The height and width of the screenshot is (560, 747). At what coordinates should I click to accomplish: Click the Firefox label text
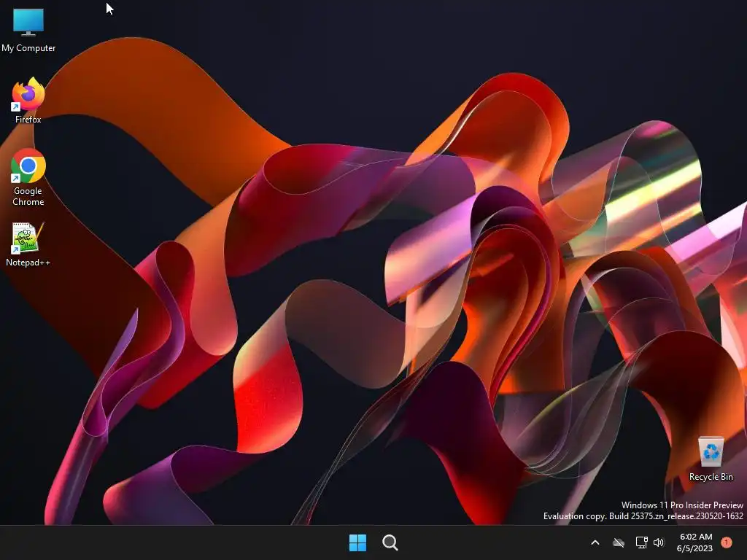click(x=28, y=120)
